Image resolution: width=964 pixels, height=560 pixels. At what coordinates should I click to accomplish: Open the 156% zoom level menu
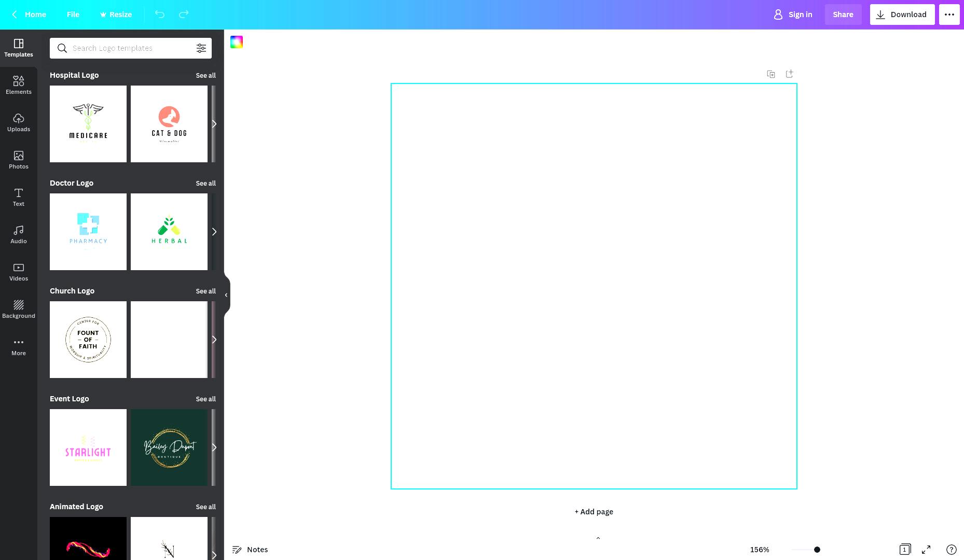760,550
